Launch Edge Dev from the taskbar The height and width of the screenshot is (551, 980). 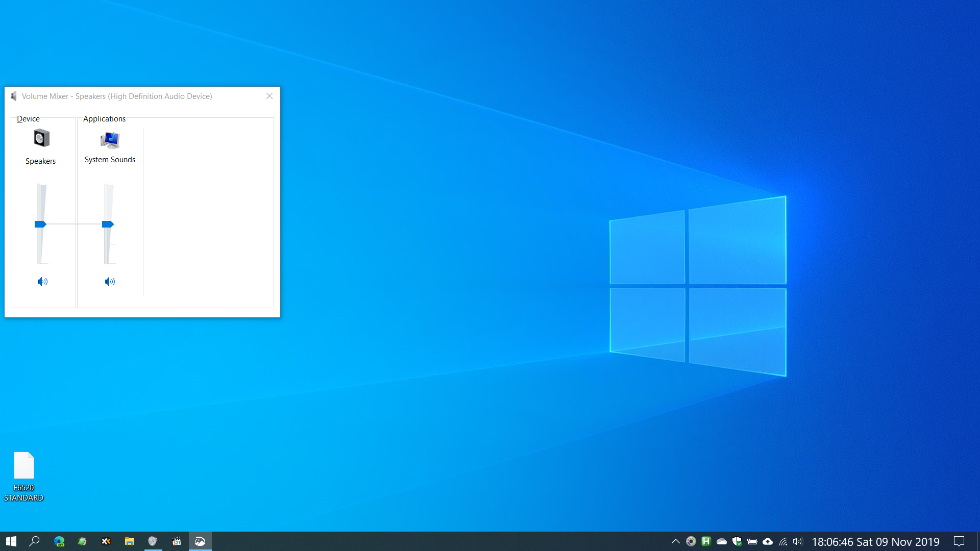coord(59,541)
